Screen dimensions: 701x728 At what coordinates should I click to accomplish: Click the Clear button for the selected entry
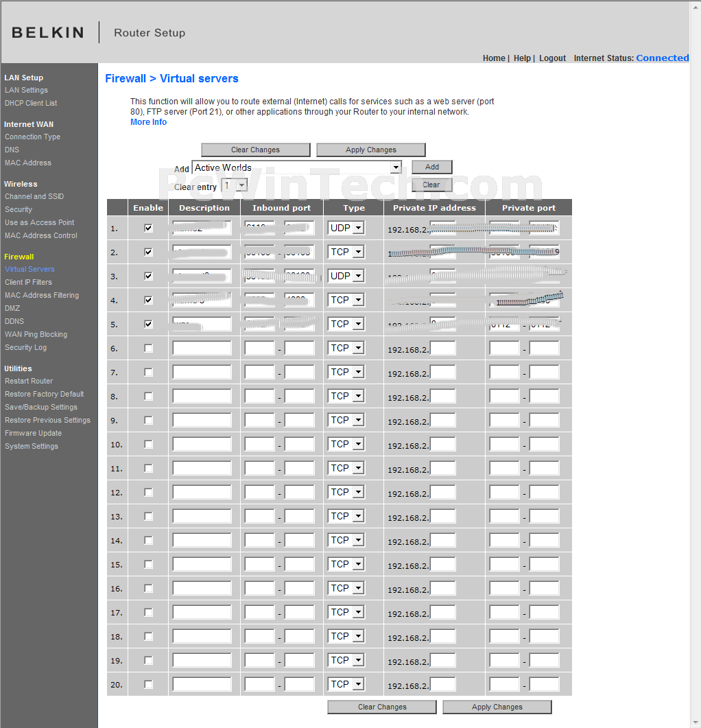(432, 185)
